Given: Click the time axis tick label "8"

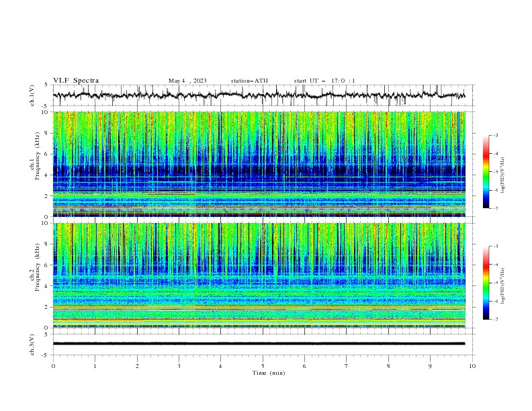Looking at the screenshot, I should 388,366.
